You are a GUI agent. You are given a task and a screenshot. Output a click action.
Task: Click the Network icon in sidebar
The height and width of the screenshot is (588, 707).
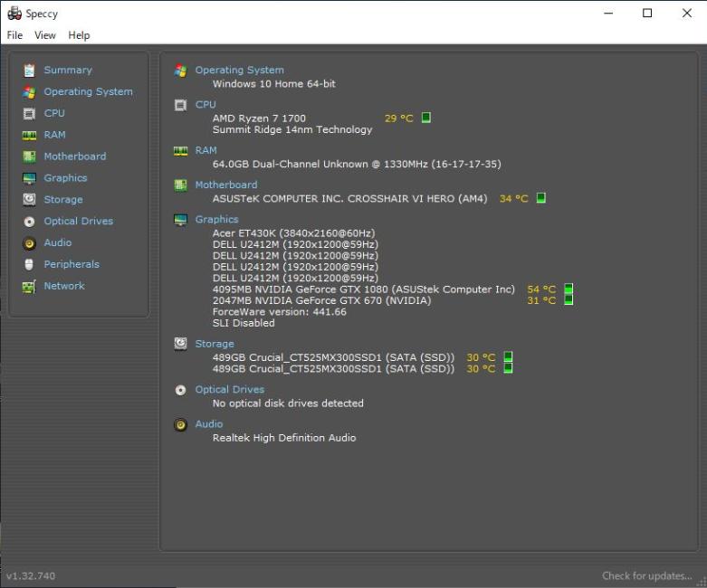tap(29, 287)
